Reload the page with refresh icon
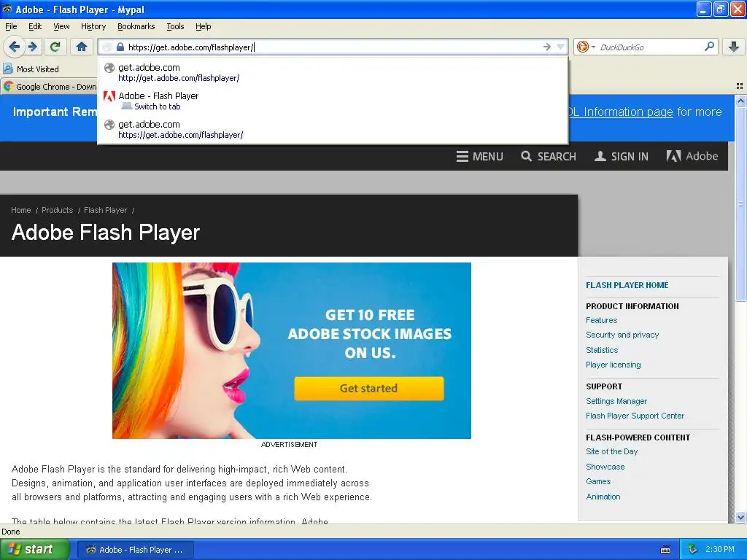747x560 pixels. click(x=55, y=47)
